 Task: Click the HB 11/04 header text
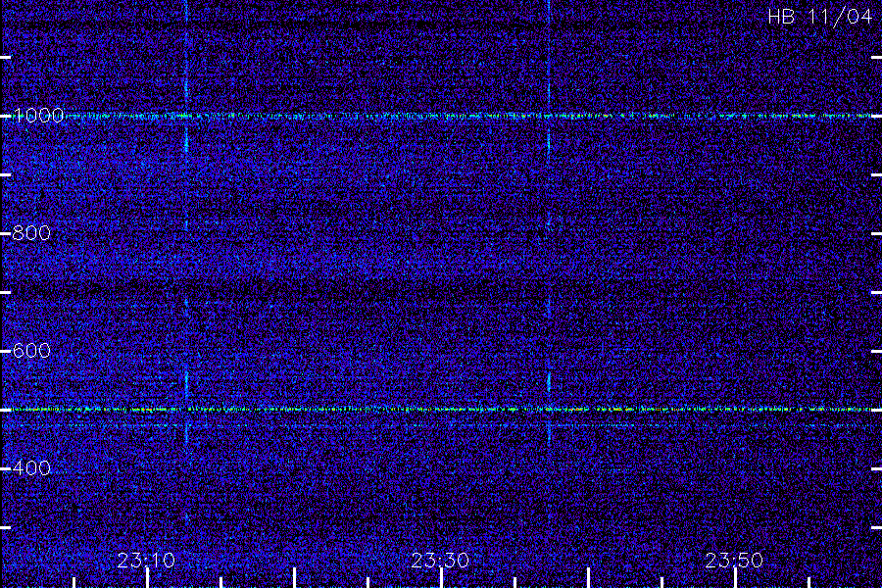click(x=819, y=17)
